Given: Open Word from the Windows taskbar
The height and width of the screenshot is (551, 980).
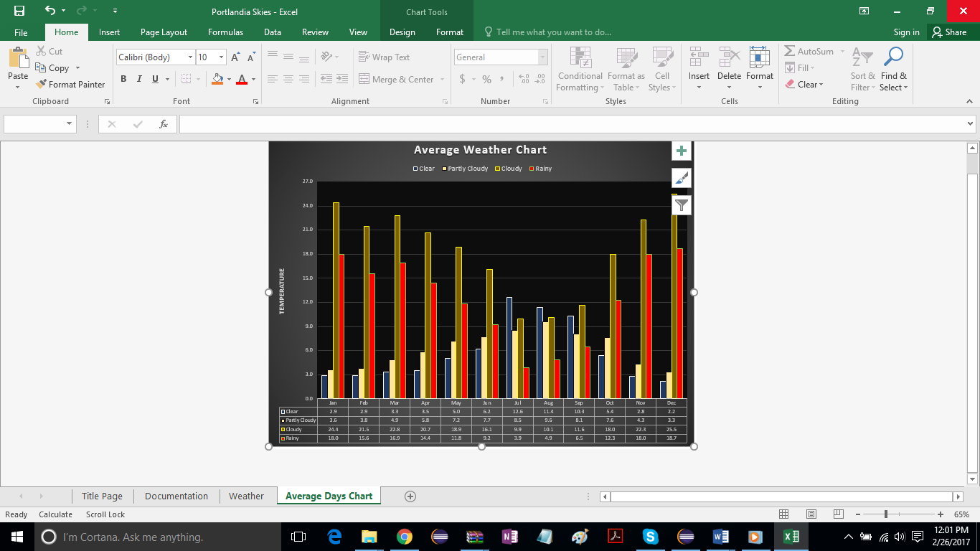Looking at the screenshot, I should [720, 537].
